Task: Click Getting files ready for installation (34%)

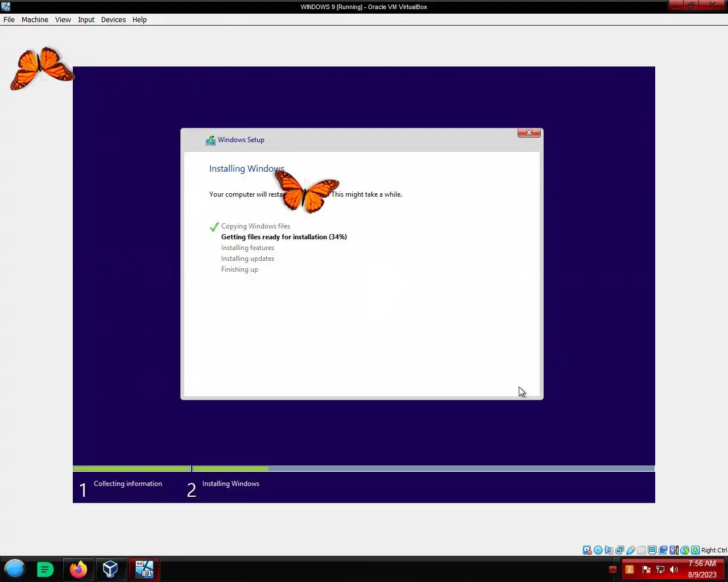Action: point(284,237)
